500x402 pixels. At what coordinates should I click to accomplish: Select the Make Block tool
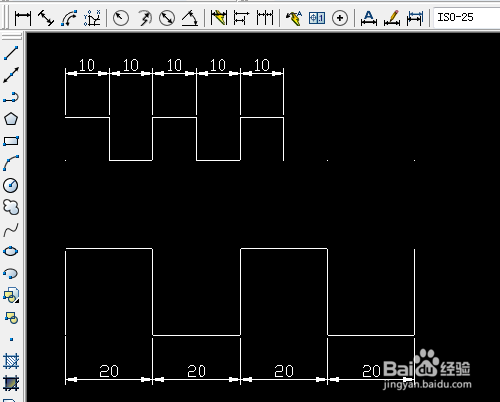pos(11,318)
